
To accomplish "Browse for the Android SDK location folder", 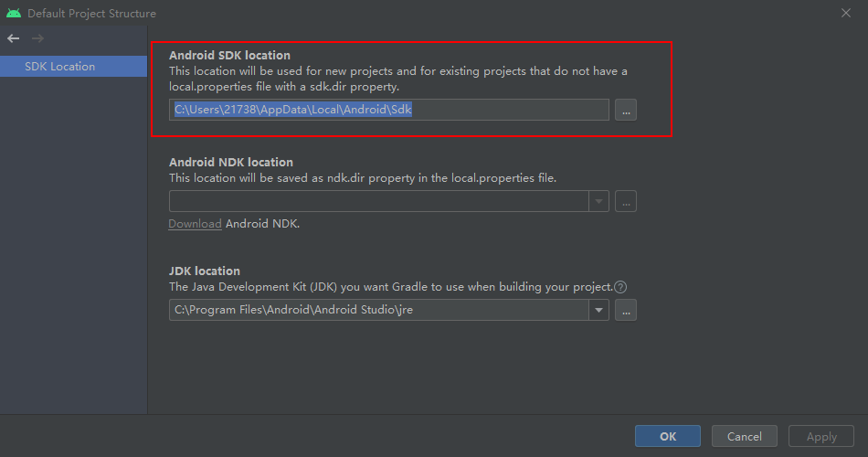I will pyautogui.click(x=626, y=110).
